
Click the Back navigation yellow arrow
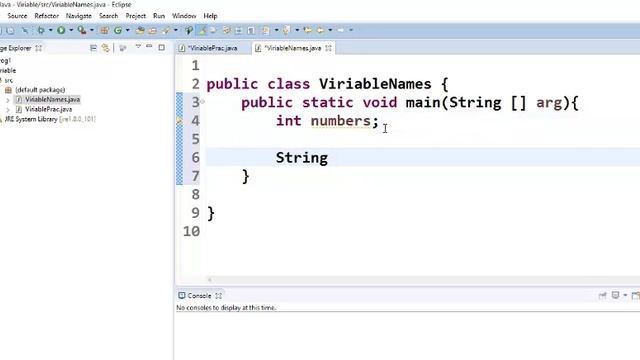[320, 30]
